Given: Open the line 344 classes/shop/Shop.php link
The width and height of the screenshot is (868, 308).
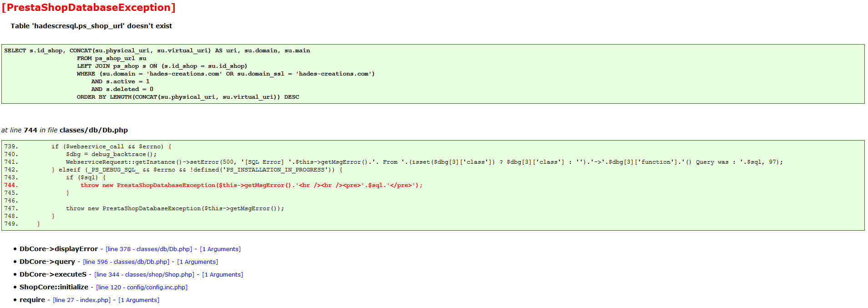Looking at the screenshot, I should click(x=144, y=274).
